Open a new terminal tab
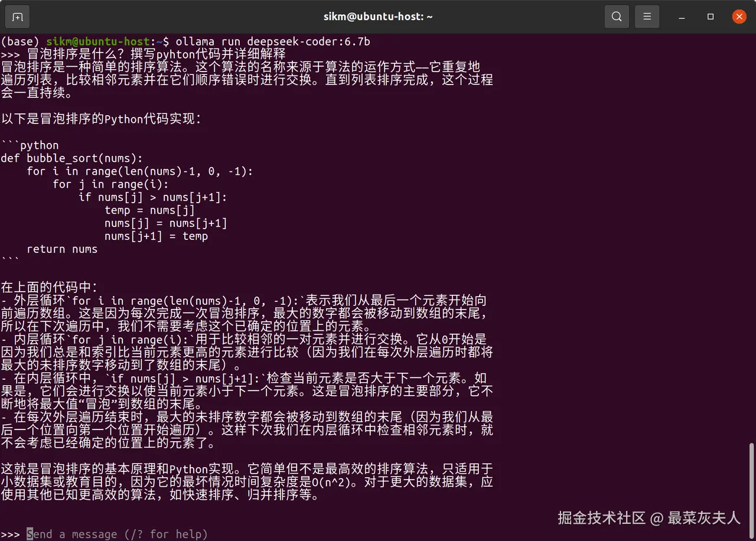The width and height of the screenshot is (756, 541). click(17, 17)
